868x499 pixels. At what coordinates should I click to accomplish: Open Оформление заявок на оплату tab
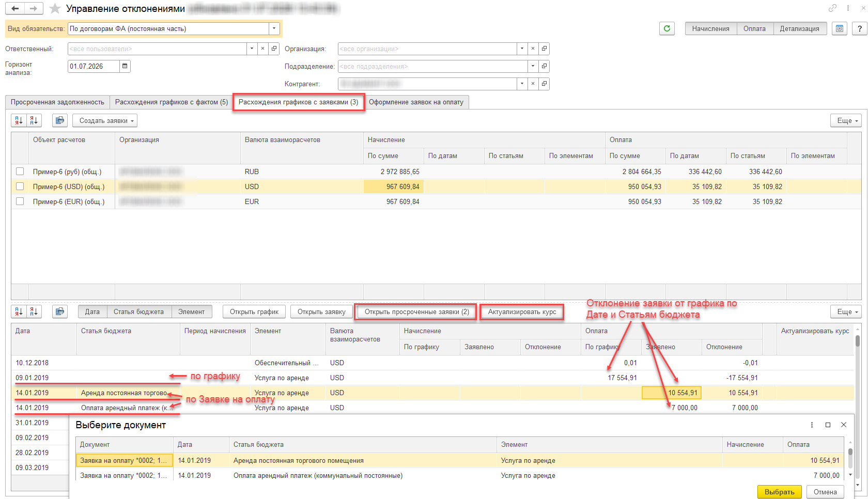[x=416, y=102]
